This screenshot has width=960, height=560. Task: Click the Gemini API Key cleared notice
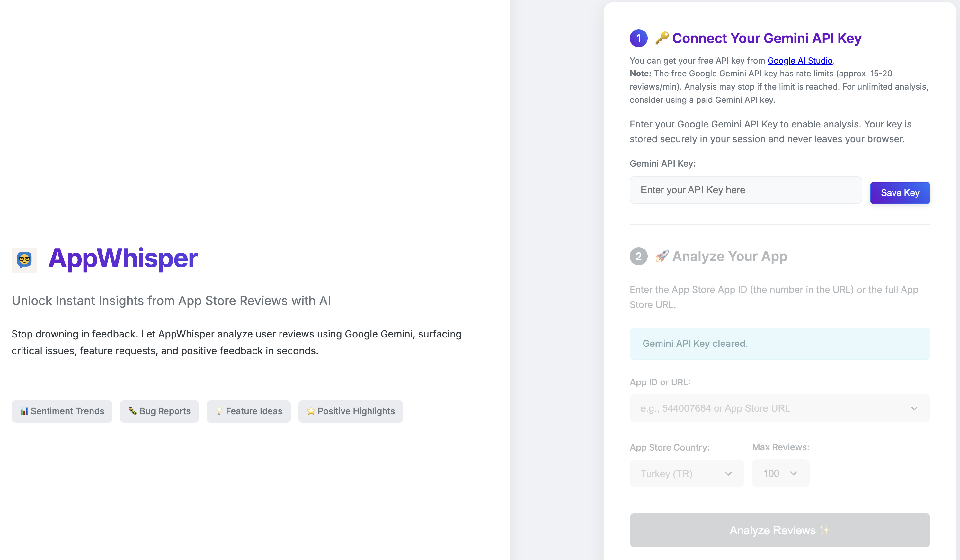779,343
